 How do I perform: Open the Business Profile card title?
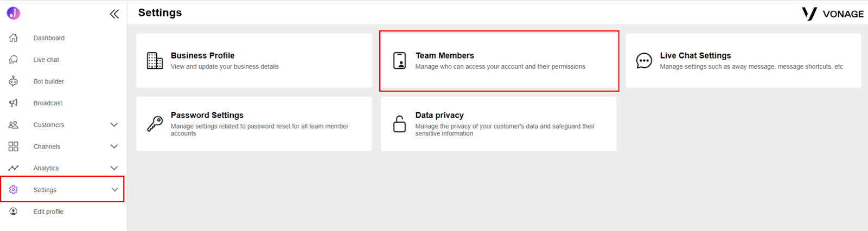[202, 55]
